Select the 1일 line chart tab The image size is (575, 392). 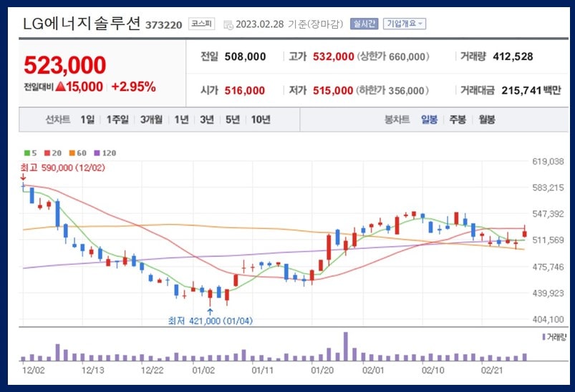click(87, 119)
